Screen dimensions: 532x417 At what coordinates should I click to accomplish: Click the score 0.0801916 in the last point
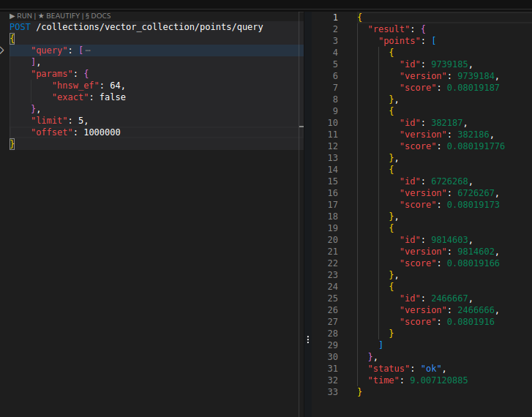471,322
